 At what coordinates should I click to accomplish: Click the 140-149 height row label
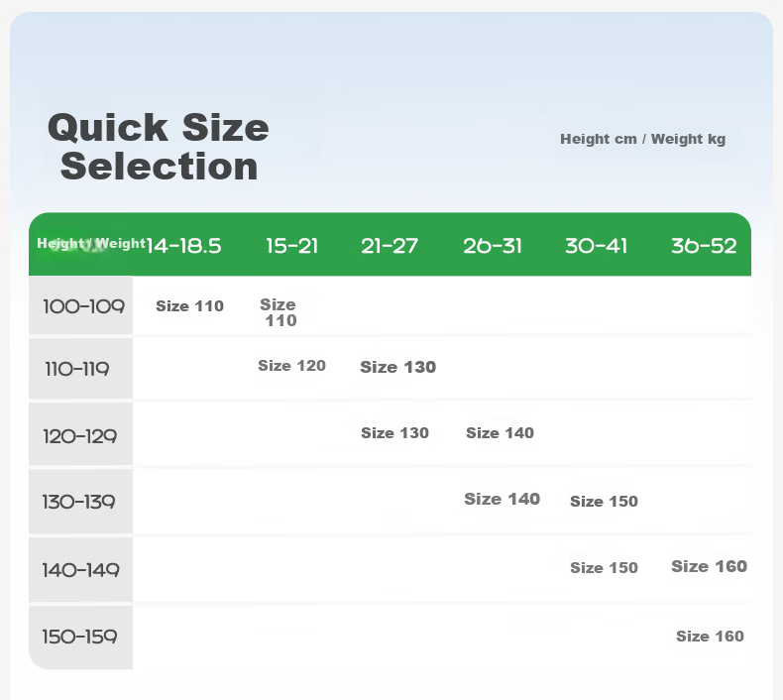click(x=80, y=570)
